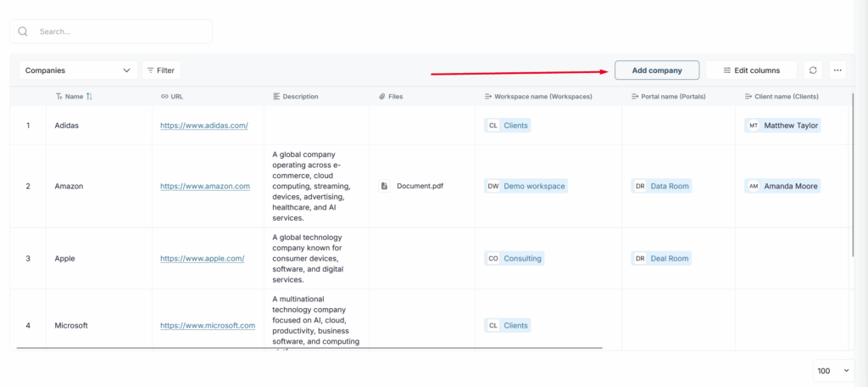This screenshot has width=868, height=387.
Task: Open the three-dot more options menu
Action: (837, 70)
